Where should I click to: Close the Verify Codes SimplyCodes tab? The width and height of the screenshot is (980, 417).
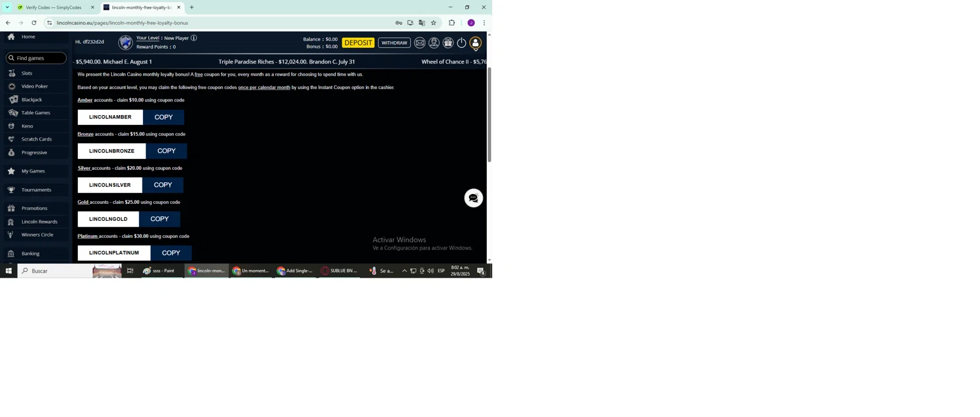(x=92, y=7)
